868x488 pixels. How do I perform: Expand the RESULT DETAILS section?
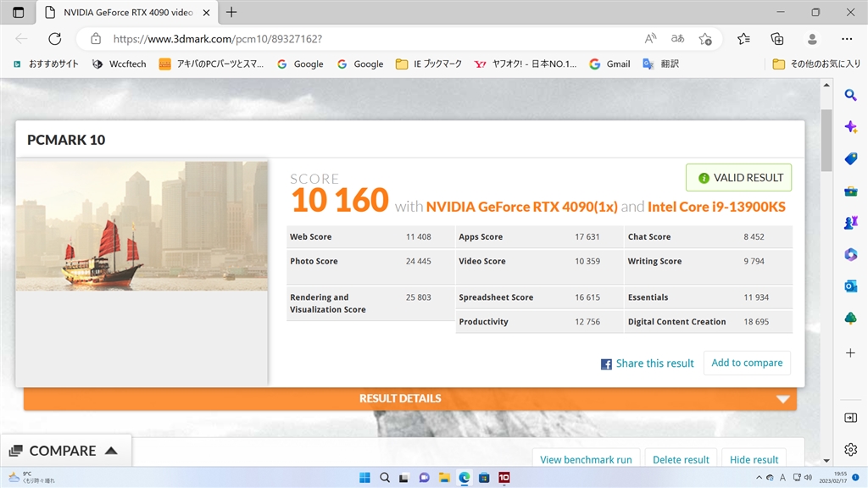coord(410,399)
